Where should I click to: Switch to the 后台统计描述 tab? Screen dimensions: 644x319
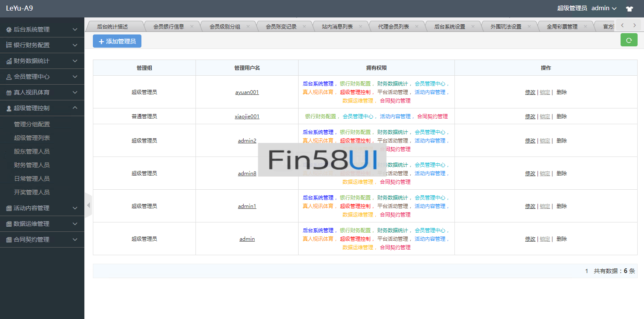point(112,26)
